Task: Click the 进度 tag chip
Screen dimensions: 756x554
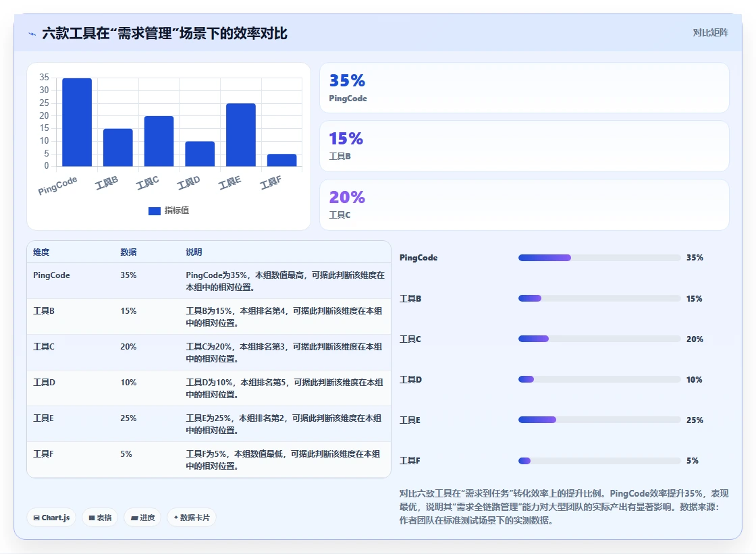Action: pyautogui.click(x=142, y=518)
